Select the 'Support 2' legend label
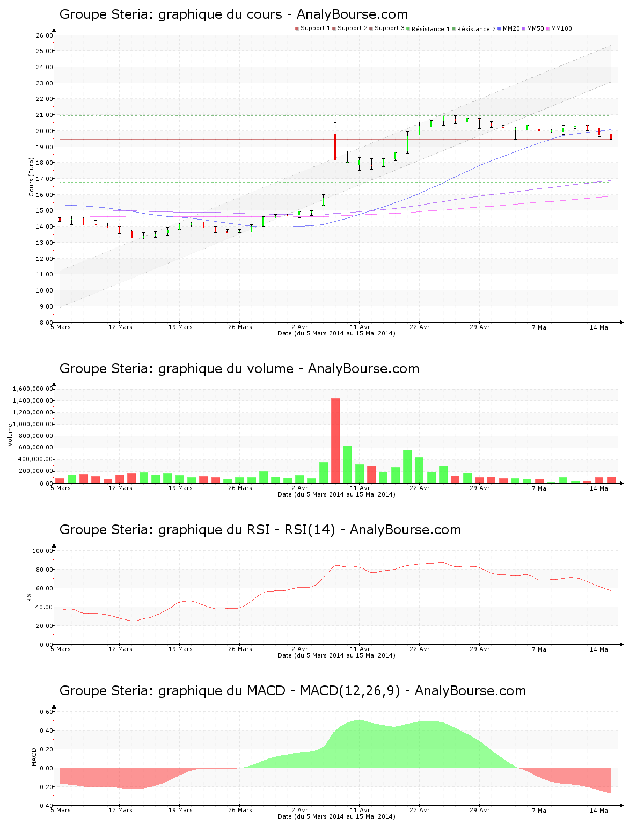Screen dimensions: 644x832 (x=353, y=28)
